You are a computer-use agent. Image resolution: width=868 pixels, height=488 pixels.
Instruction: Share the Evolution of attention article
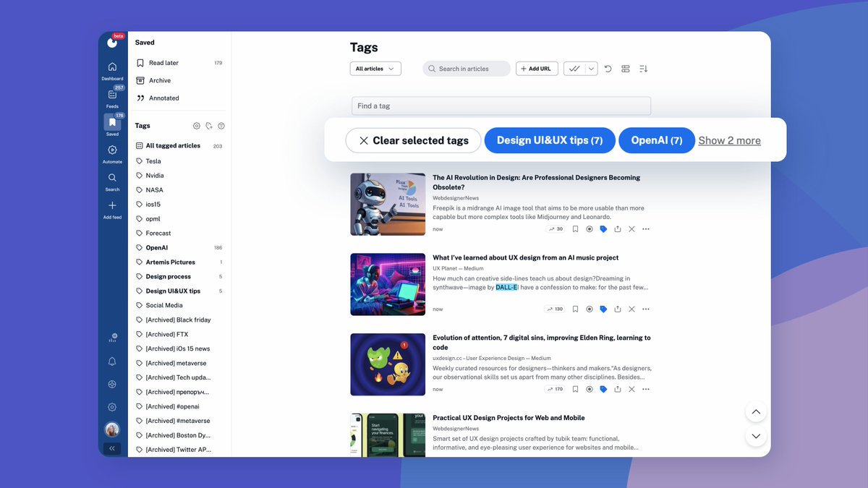[x=618, y=389]
